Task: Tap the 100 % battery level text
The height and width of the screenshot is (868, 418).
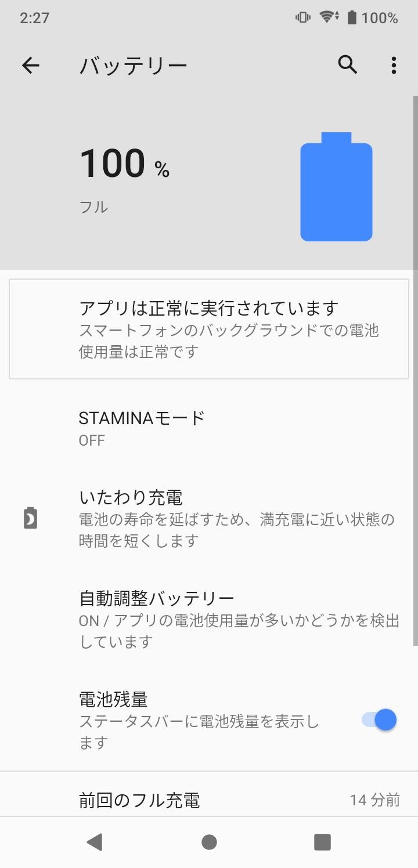Action: tap(124, 164)
